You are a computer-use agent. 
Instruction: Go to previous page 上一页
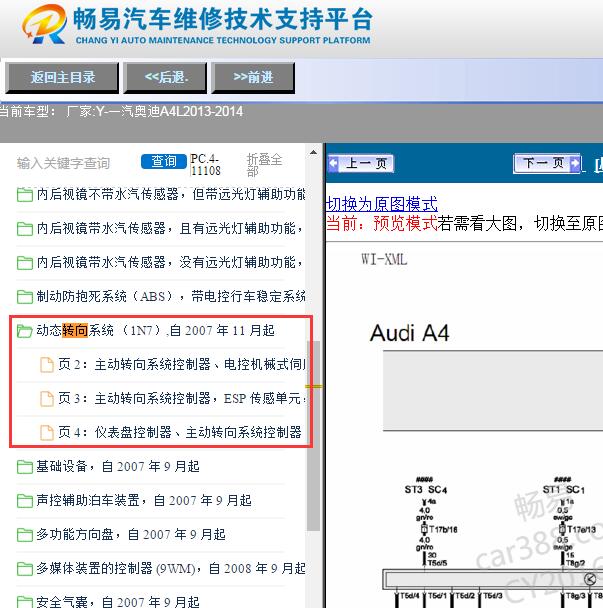click(361, 163)
